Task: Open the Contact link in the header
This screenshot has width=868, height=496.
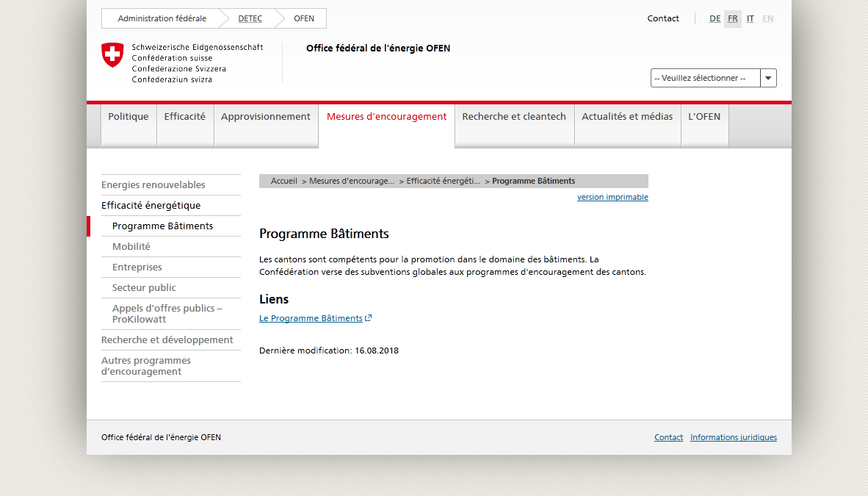Action: [x=663, y=18]
